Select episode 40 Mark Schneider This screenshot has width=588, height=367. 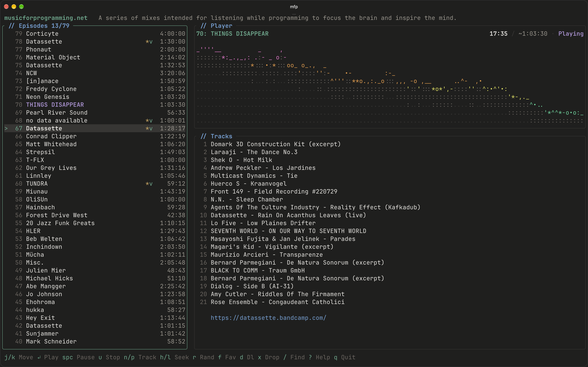[x=95, y=341]
